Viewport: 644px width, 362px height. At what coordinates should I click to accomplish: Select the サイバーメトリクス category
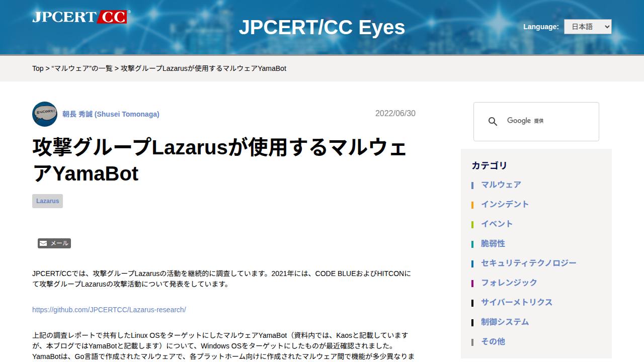pos(517,302)
